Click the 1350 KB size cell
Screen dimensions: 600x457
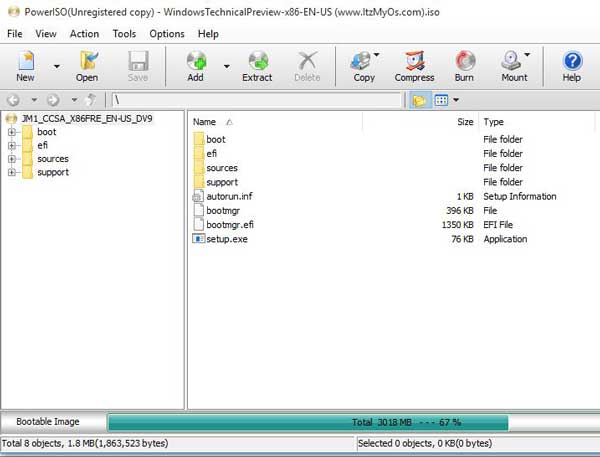pos(458,225)
